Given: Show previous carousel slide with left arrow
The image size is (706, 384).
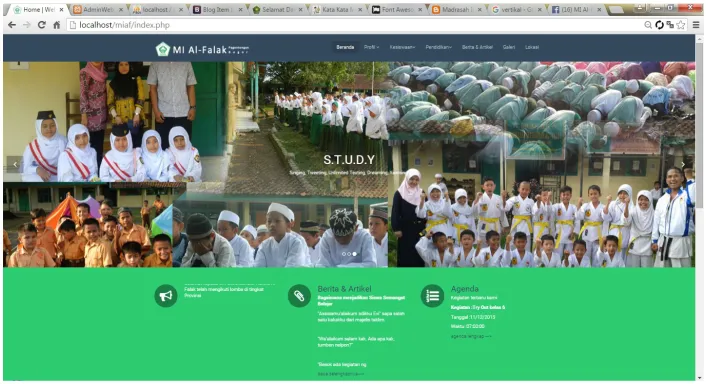Looking at the screenshot, I should pyautogui.click(x=15, y=164).
